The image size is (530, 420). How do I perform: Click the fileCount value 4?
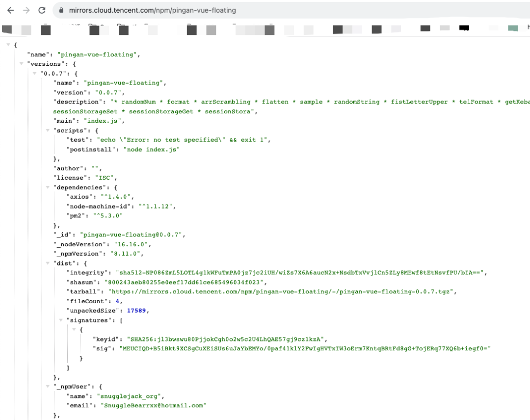[x=117, y=301]
